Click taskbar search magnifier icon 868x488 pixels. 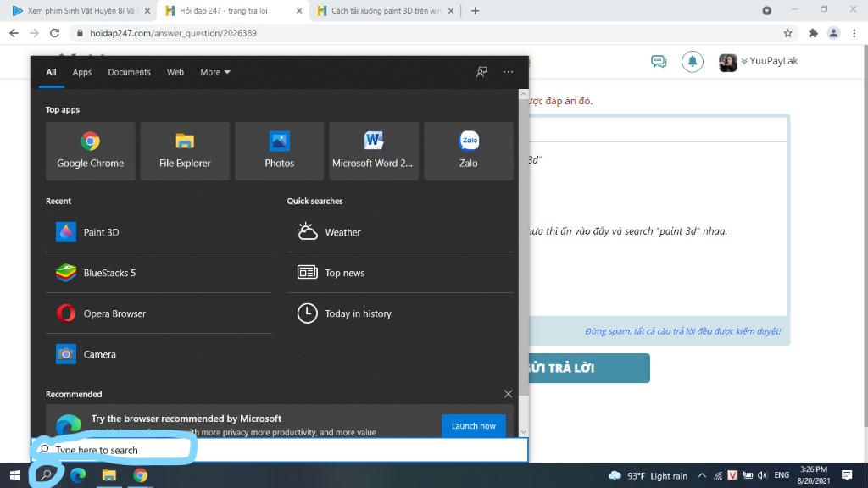pyautogui.click(x=47, y=475)
